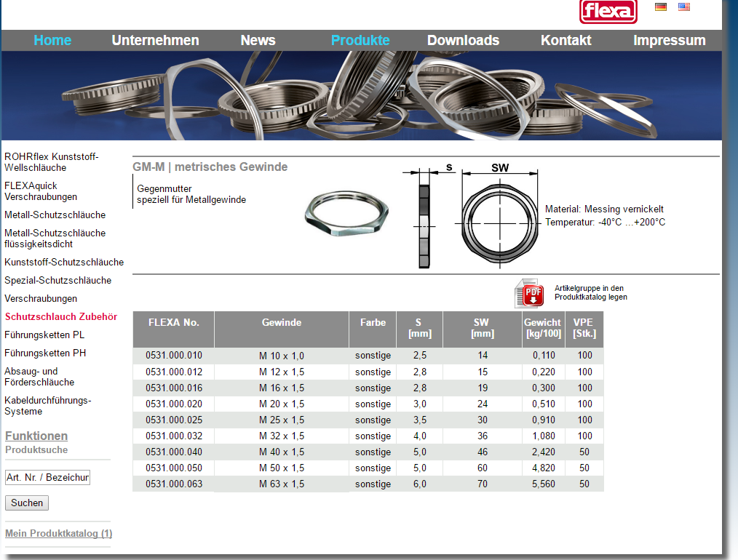
Task: Open Kontakt in the navigation bar
Action: (566, 41)
